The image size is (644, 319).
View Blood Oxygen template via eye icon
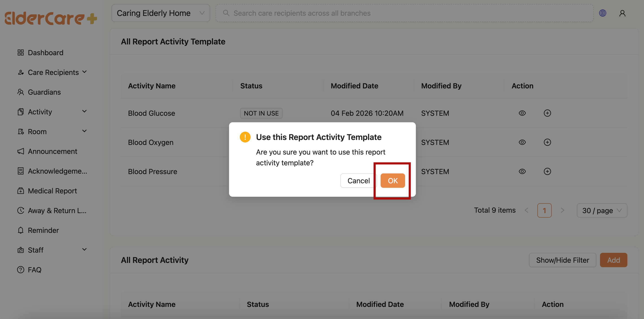pos(522,142)
